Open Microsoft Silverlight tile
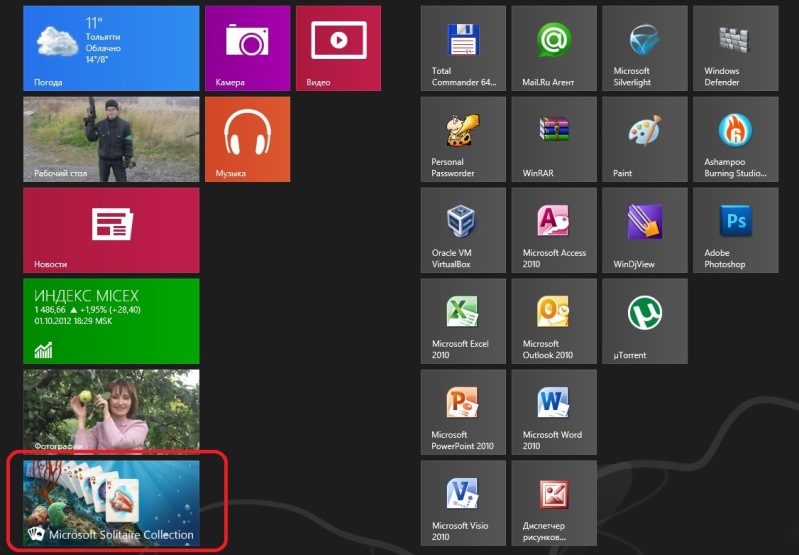Screen dimensions: 799x555 (644, 48)
